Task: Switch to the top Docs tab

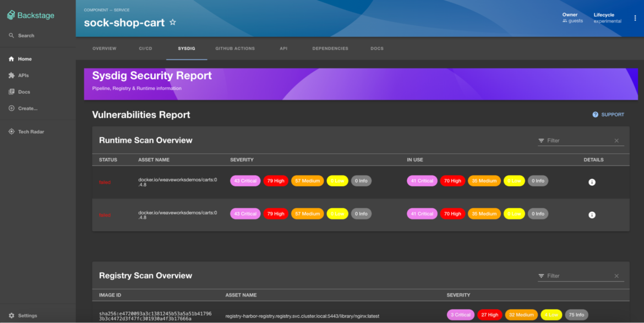Action: coord(377,49)
